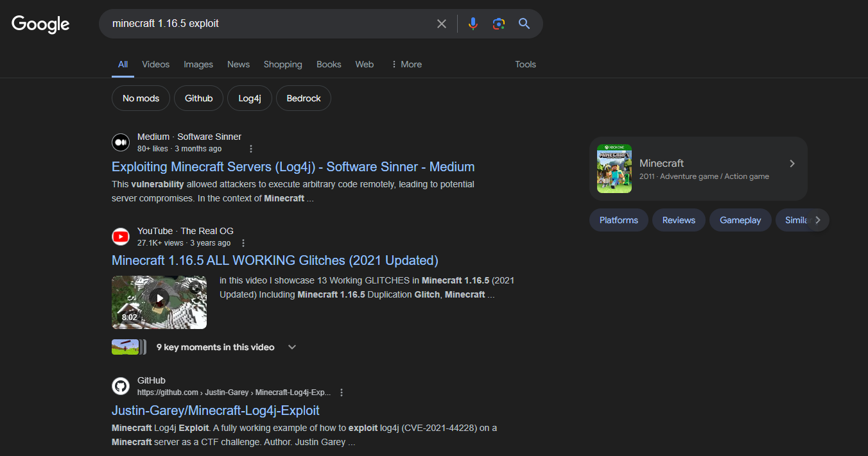Click the Medium favicon on first result
The image size is (868, 456).
point(121,142)
